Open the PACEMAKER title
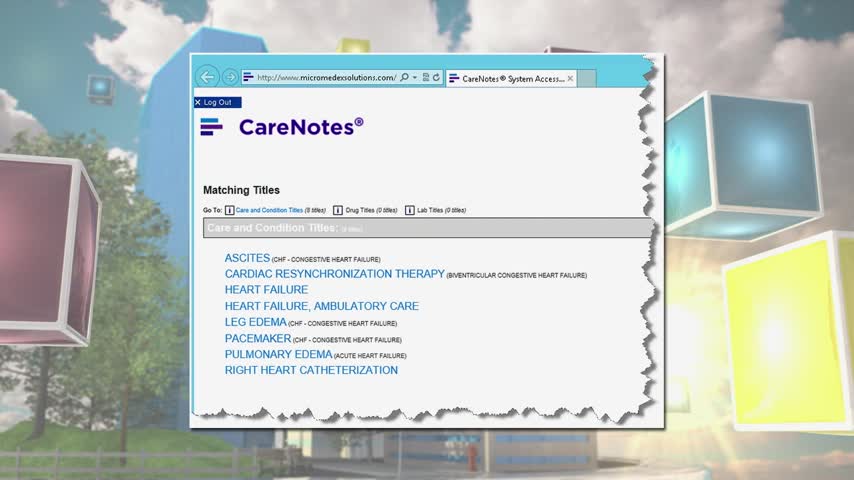This screenshot has height=480, width=854. (258, 338)
